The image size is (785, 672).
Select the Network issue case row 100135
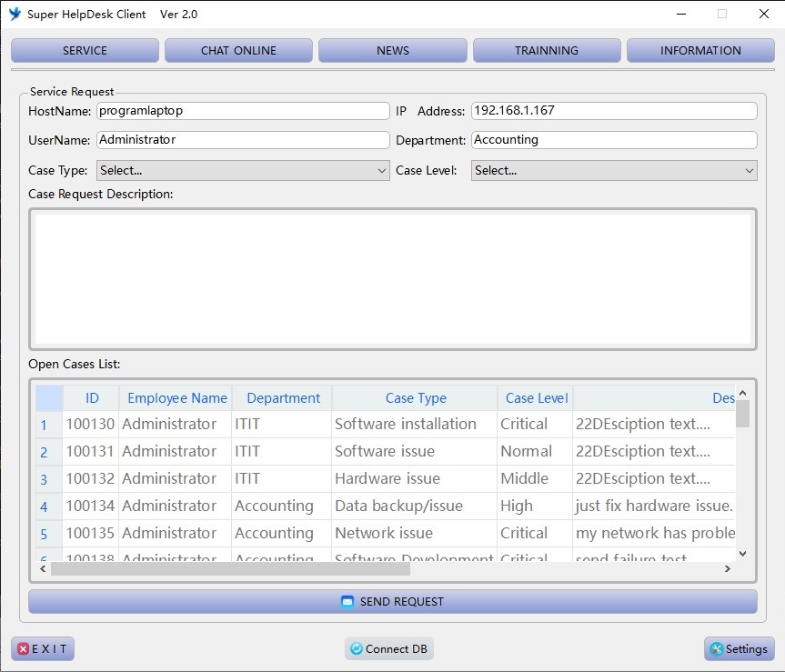point(384,533)
